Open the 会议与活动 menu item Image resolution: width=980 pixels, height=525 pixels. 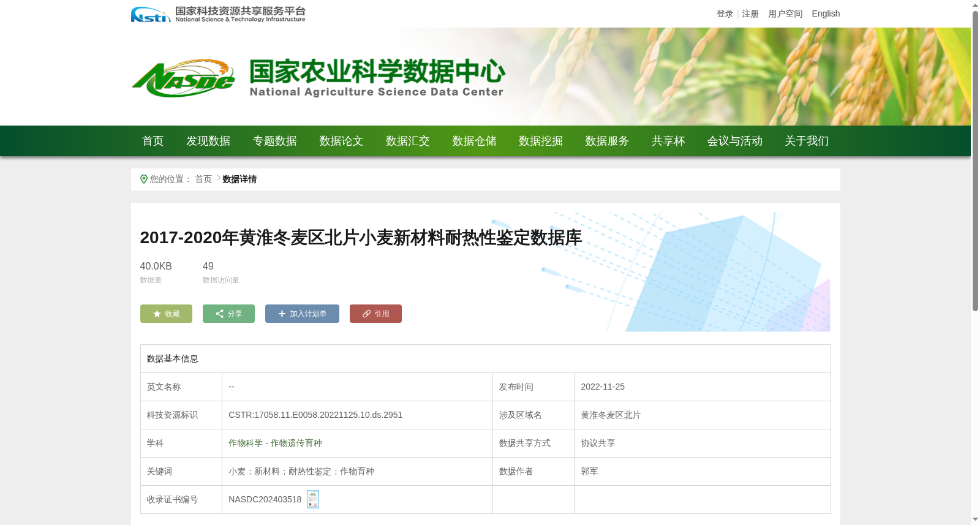tap(735, 141)
